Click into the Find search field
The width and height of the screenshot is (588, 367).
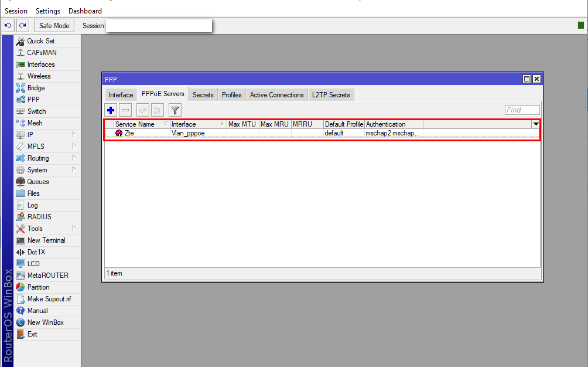522,110
